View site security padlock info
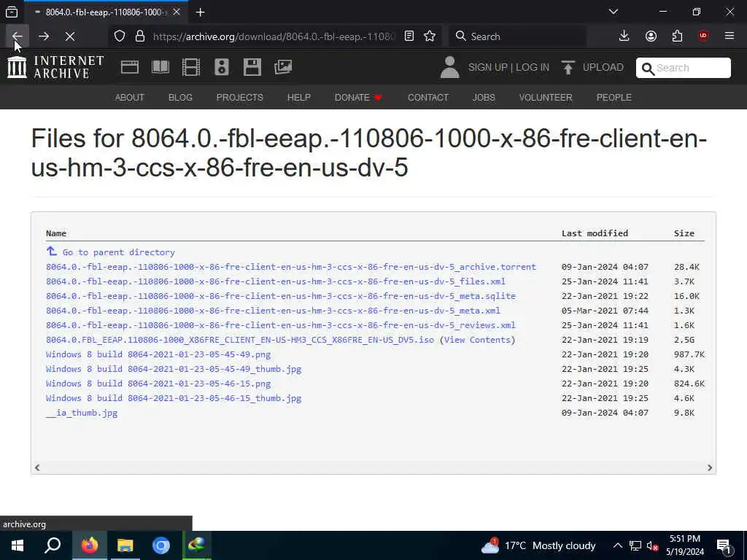747x560 pixels. click(139, 36)
